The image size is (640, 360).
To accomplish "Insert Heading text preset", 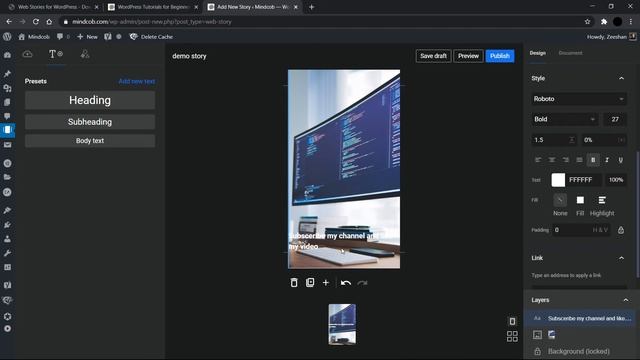I will point(90,100).
